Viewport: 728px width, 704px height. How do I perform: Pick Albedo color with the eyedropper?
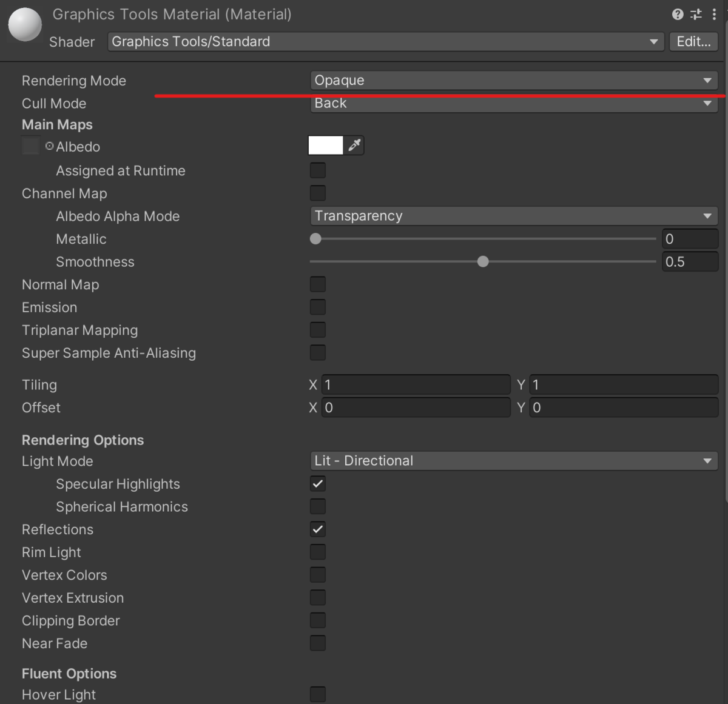click(x=355, y=145)
